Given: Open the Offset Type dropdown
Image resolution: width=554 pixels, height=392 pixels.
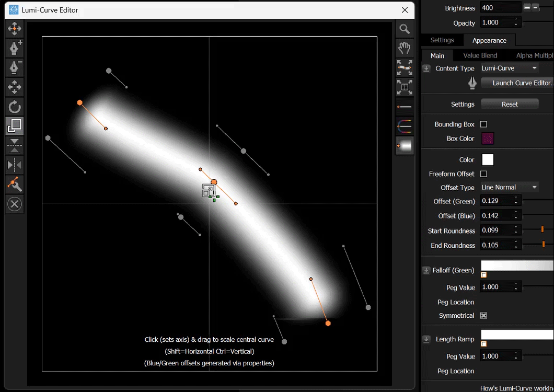Looking at the screenshot, I should click(x=509, y=187).
